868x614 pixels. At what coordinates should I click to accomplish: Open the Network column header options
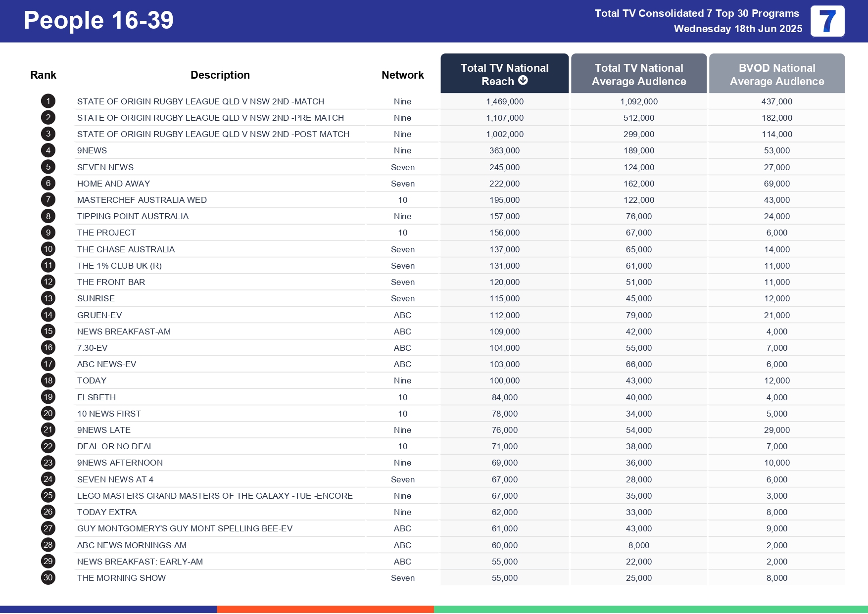click(x=402, y=74)
